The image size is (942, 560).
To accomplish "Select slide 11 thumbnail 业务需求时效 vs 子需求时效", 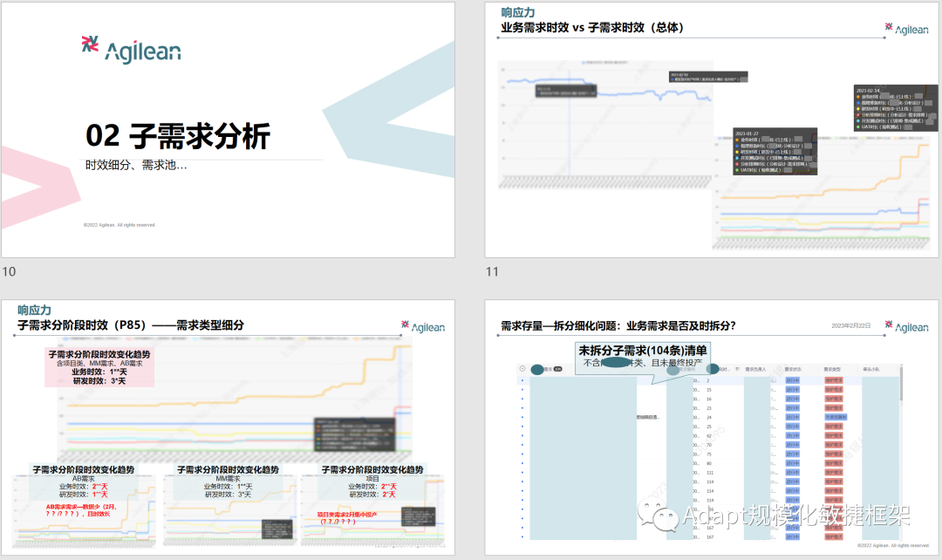I will coord(712,130).
